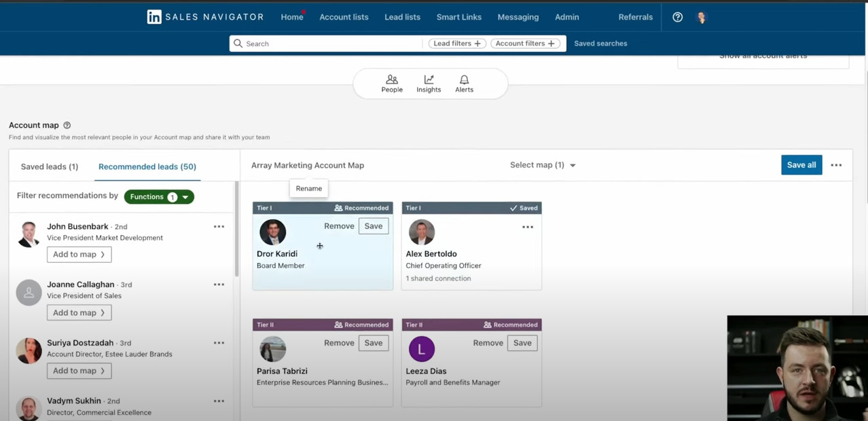Open Account lists menu

coord(344,17)
